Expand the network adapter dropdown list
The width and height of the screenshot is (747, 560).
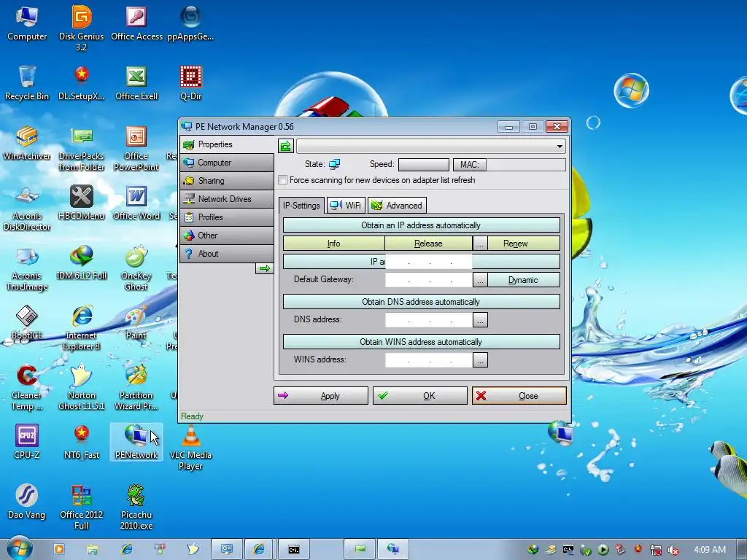tap(560, 146)
